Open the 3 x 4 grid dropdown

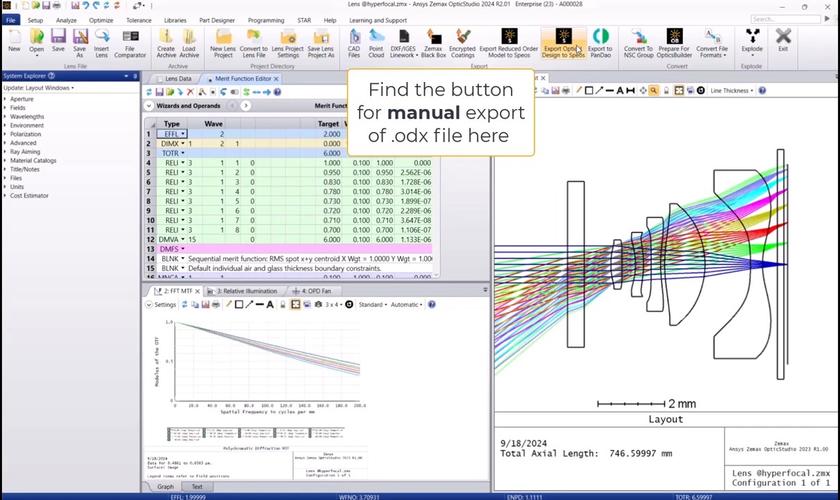[x=332, y=304]
